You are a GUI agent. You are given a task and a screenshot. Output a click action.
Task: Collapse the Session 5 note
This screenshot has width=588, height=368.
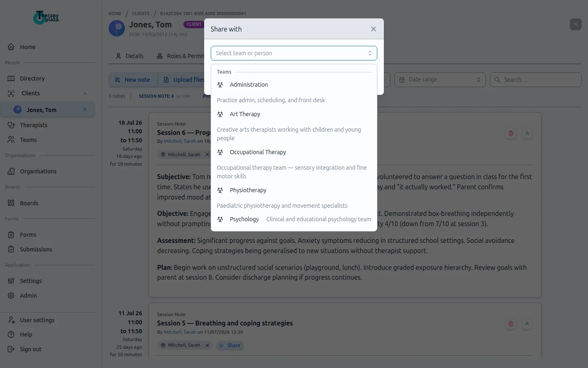(527, 324)
